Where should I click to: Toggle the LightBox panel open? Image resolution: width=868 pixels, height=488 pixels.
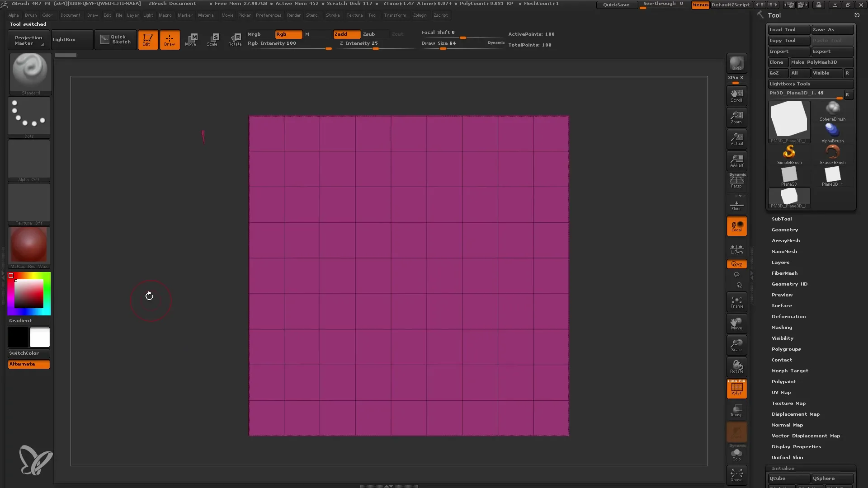click(64, 39)
